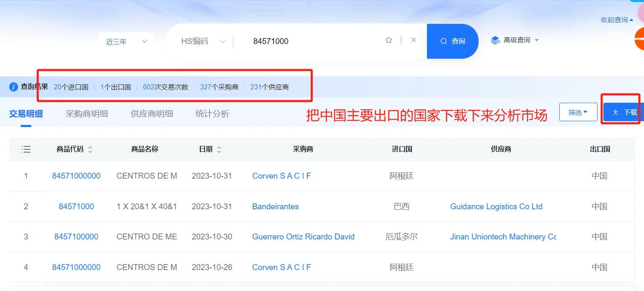Open supplier link Guidance Logistics Co Ltd
644x291 pixels.
coord(496,206)
